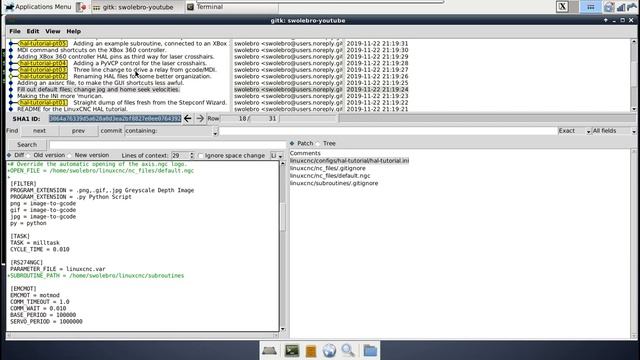Image resolution: width=640 pixels, height=360 pixels.
Task: Click the find text input field
Action: 388,131
